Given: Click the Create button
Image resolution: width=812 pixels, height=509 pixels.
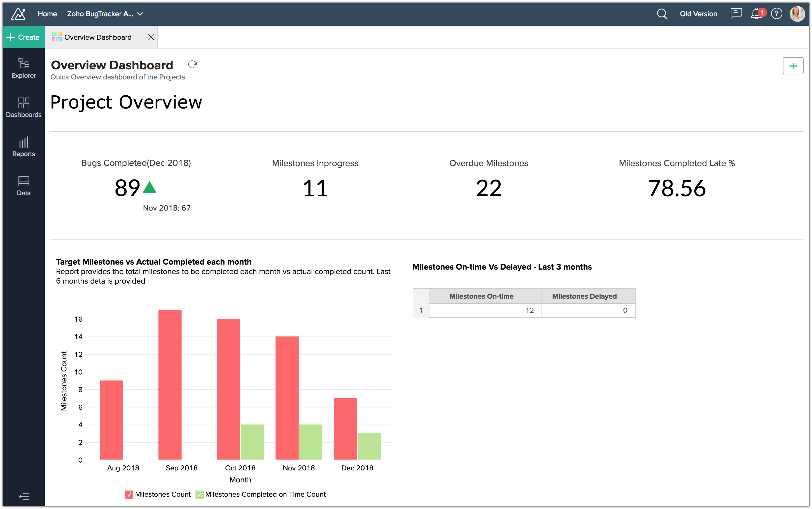Looking at the screenshot, I should coord(24,37).
